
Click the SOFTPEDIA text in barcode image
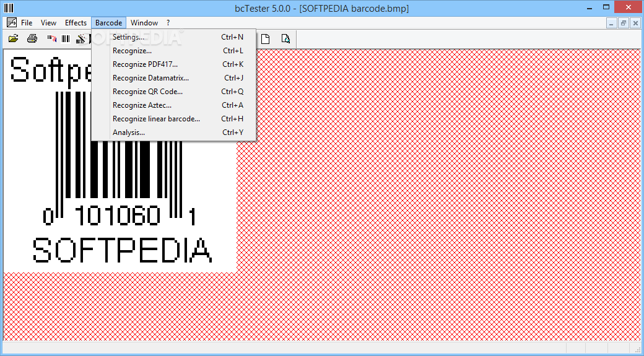(122, 250)
